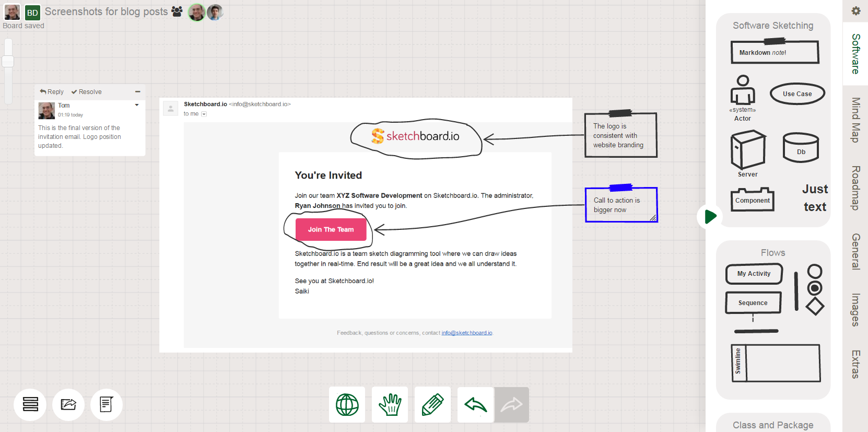
Task: Click the undo arrow button
Action: [x=475, y=405]
